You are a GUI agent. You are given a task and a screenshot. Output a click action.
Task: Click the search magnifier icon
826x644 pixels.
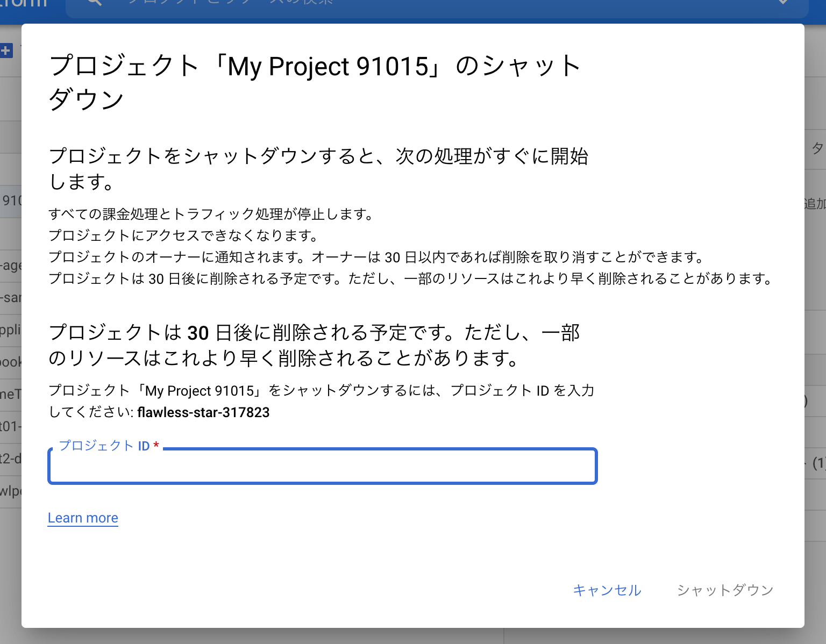[93, 2]
